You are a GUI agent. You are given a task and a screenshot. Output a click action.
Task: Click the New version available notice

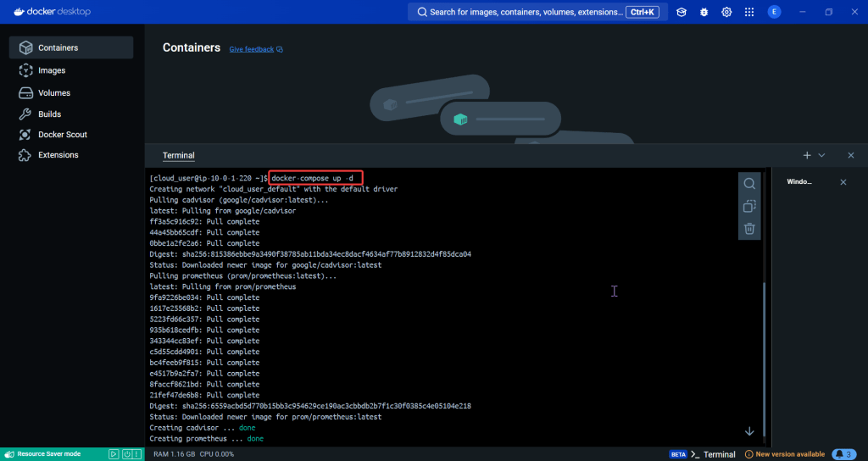784,454
